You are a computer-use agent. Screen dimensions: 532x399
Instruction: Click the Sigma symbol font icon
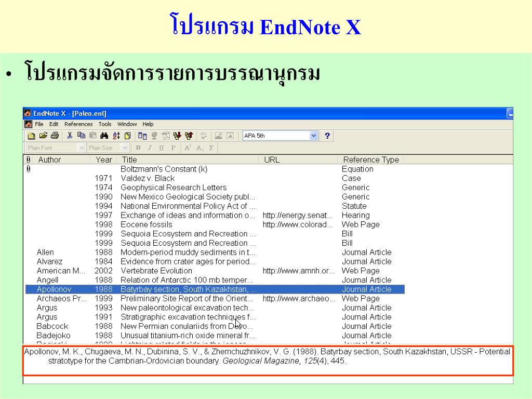tap(211, 148)
